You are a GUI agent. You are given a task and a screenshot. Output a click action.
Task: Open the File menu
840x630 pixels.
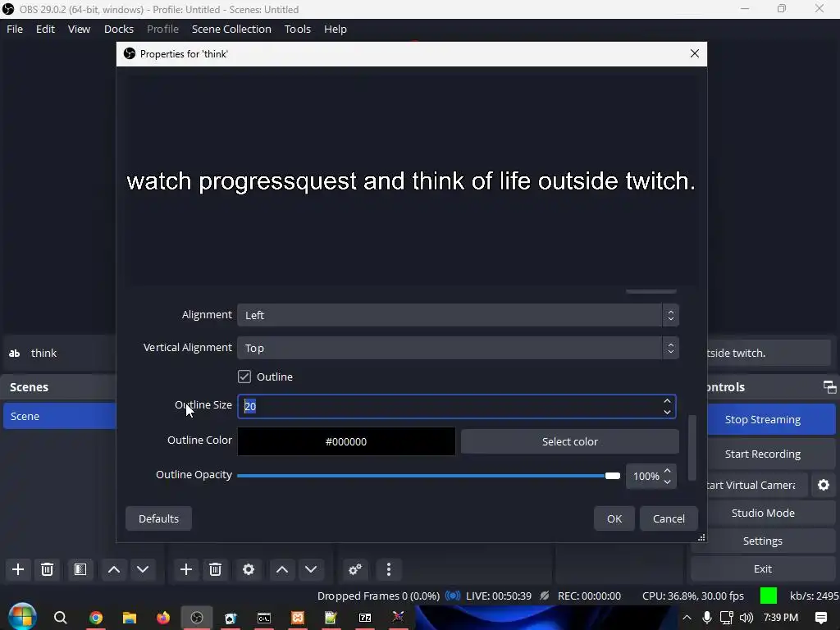pyautogui.click(x=15, y=29)
